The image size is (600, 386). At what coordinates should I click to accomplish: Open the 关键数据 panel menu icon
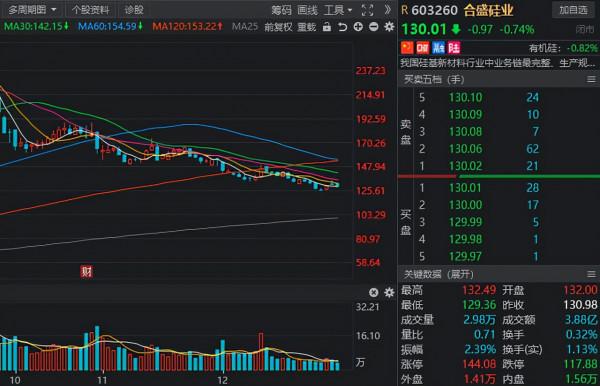(x=591, y=274)
